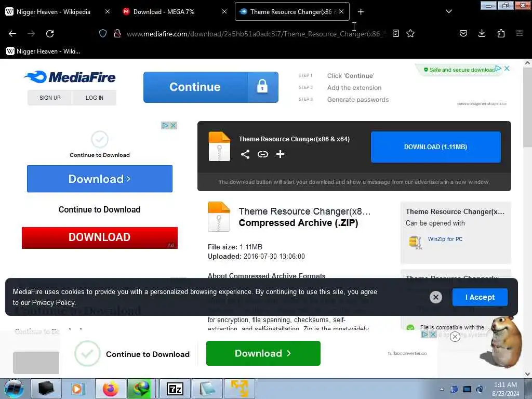This screenshot has width=532, height=399.
Task: Click the green Download ad button
Action: click(263, 353)
